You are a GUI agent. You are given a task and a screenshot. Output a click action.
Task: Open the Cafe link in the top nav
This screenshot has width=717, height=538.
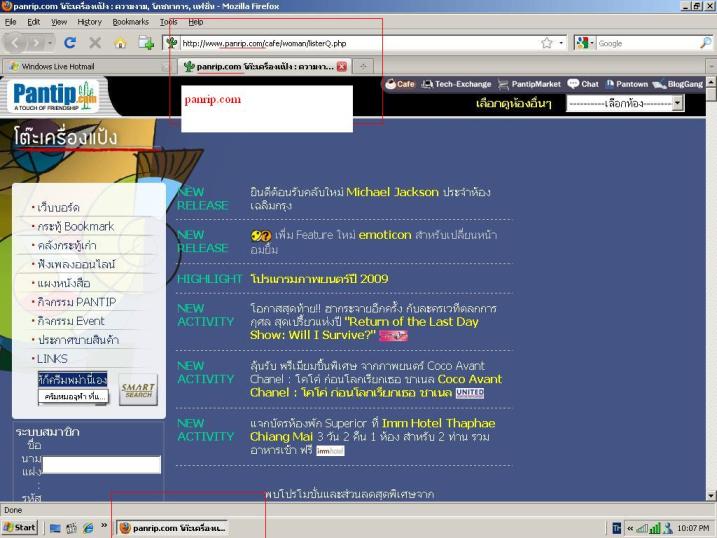[400, 84]
